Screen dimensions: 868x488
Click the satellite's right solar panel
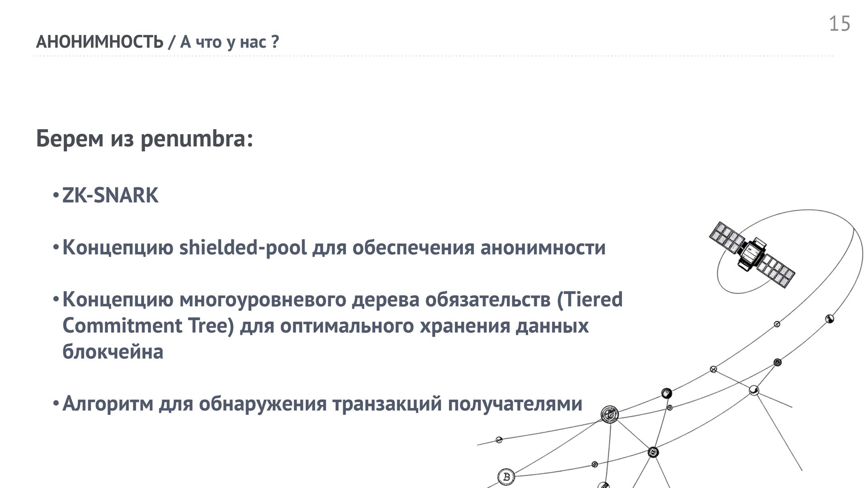[776, 271]
